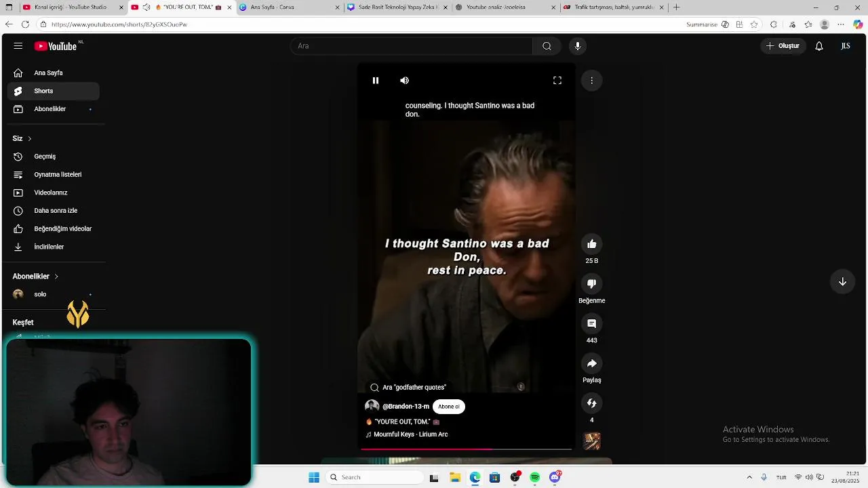
Task: Click the Brandon-13-m channel avatar
Action: 372,407
